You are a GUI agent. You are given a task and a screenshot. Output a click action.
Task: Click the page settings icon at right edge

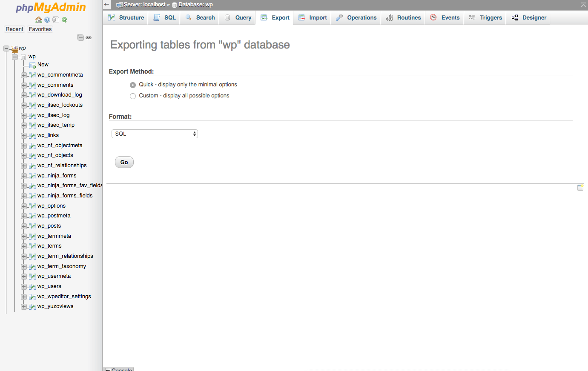[580, 187]
